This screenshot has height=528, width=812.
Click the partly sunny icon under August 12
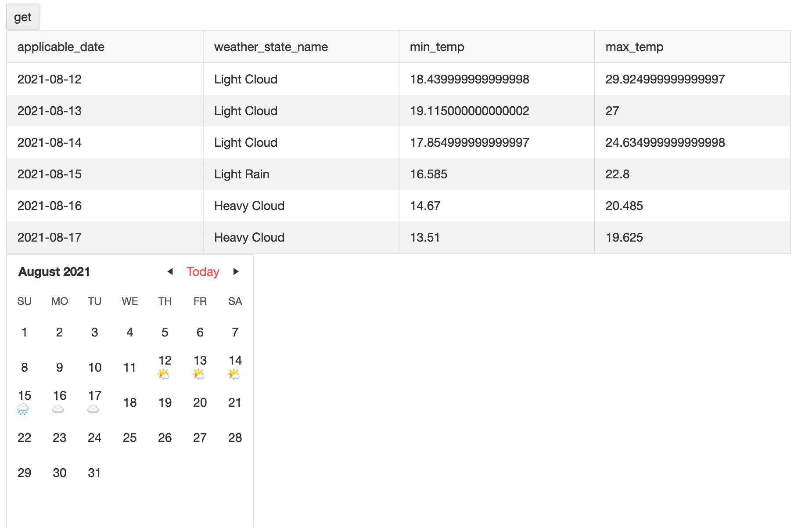(164, 374)
